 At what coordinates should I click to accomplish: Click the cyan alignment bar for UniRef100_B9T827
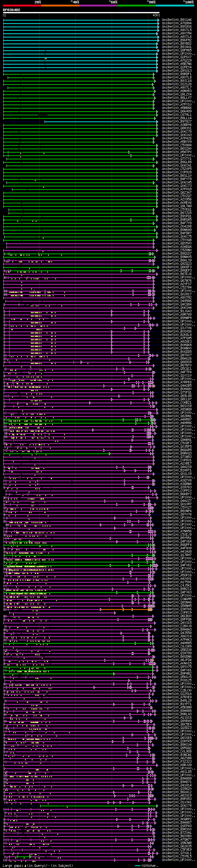click(x=101, y=122)
